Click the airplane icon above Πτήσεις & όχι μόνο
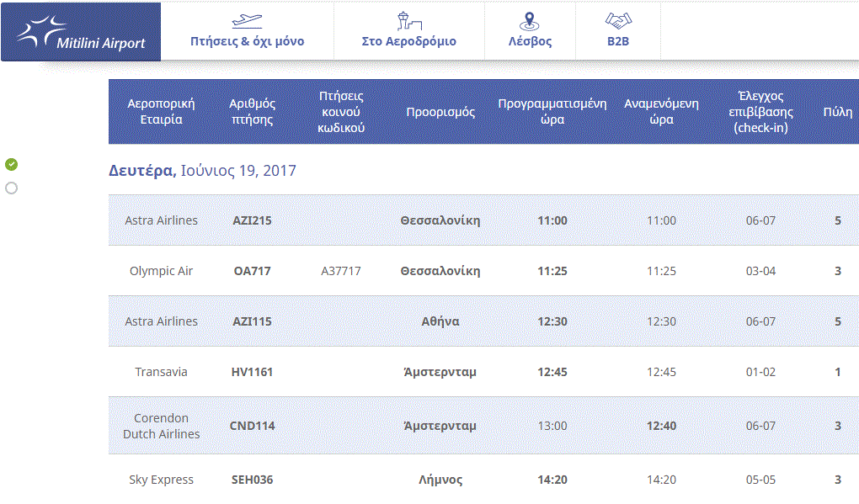This screenshot has height=504, width=859. coord(247,20)
